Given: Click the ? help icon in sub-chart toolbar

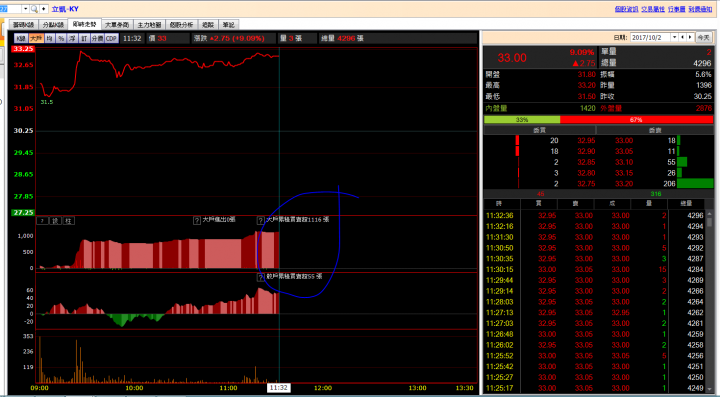Looking at the screenshot, I should click(x=42, y=221).
